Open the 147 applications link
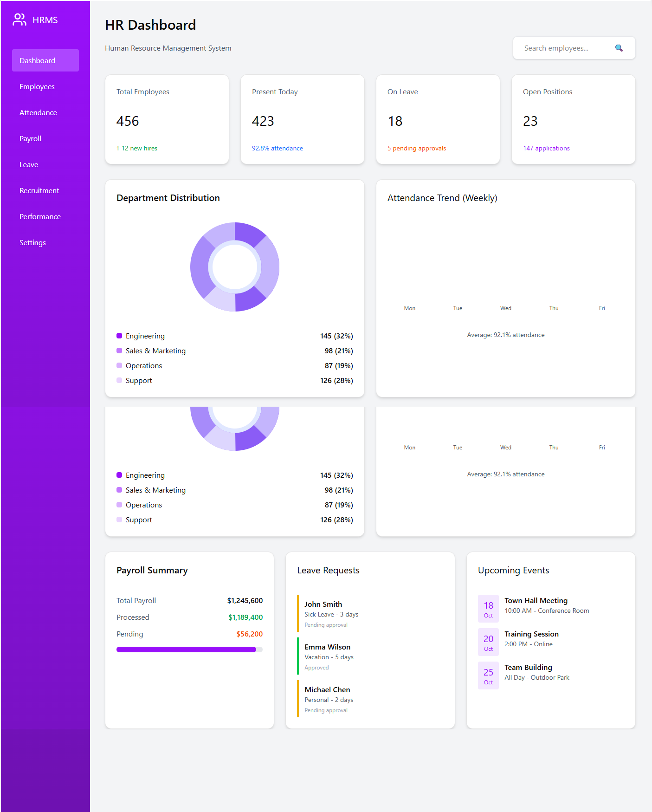 546,149
